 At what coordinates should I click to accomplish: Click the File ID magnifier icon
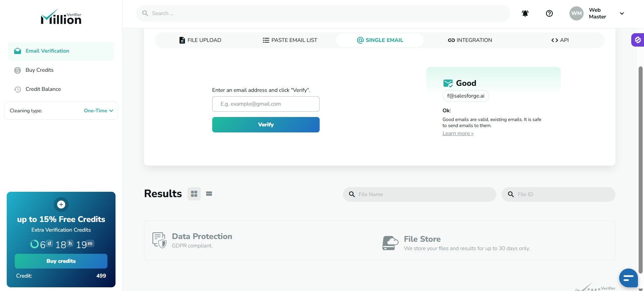511,194
